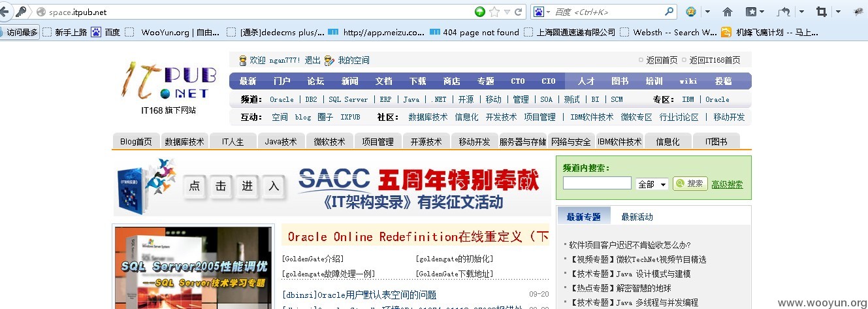Switch to the 最新活动 tab
Image resolution: width=868 pixels, height=309 pixels.
click(x=637, y=216)
